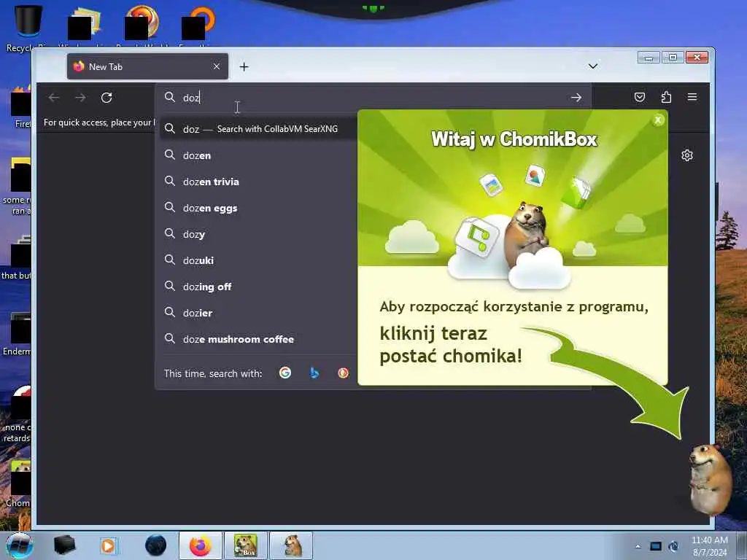The image size is (747, 560).
Task: Open the Recycle Bin desktop icon
Action: tap(28, 27)
